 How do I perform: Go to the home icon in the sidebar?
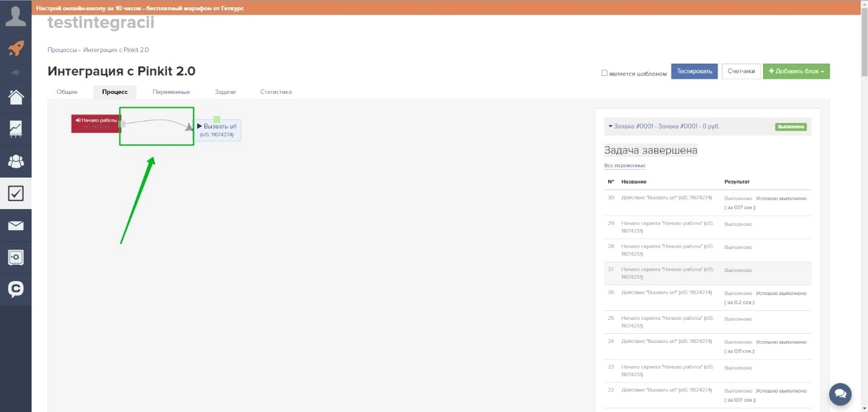click(x=16, y=97)
